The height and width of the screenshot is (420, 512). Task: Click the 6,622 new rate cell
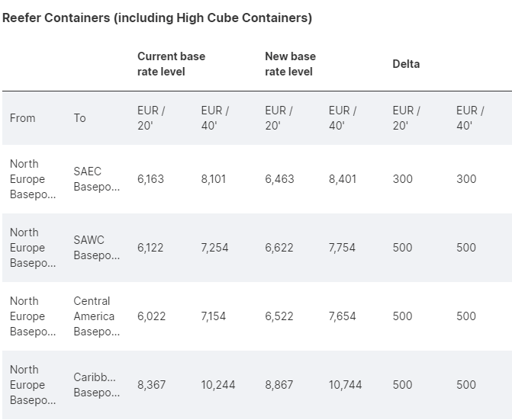click(x=279, y=248)
